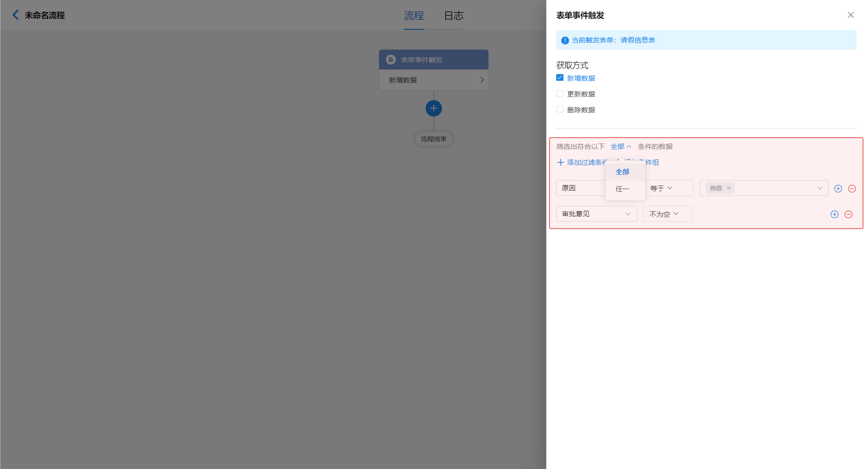Click plus icon on 审批意见 condition row
This screenshot has width=868, height=469.
click(834, 214)
